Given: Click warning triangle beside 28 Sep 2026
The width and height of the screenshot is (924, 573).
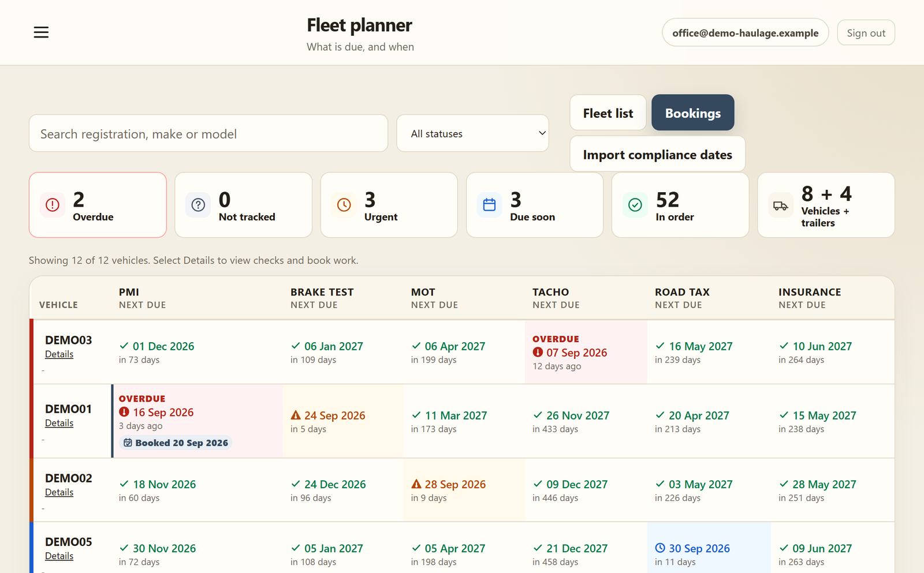Looking at the screenshot, I should click(x=416, y=484).
